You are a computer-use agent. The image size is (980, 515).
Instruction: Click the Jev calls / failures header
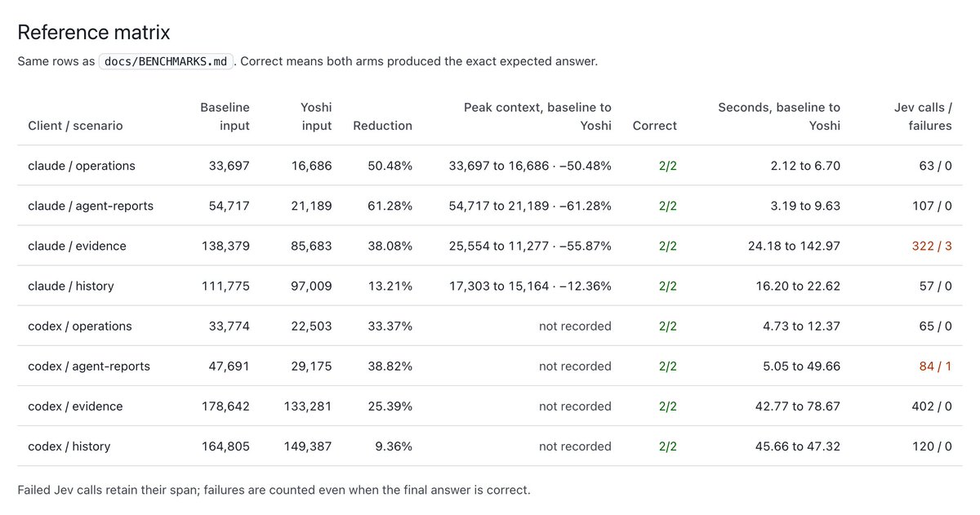pos(923,117)
